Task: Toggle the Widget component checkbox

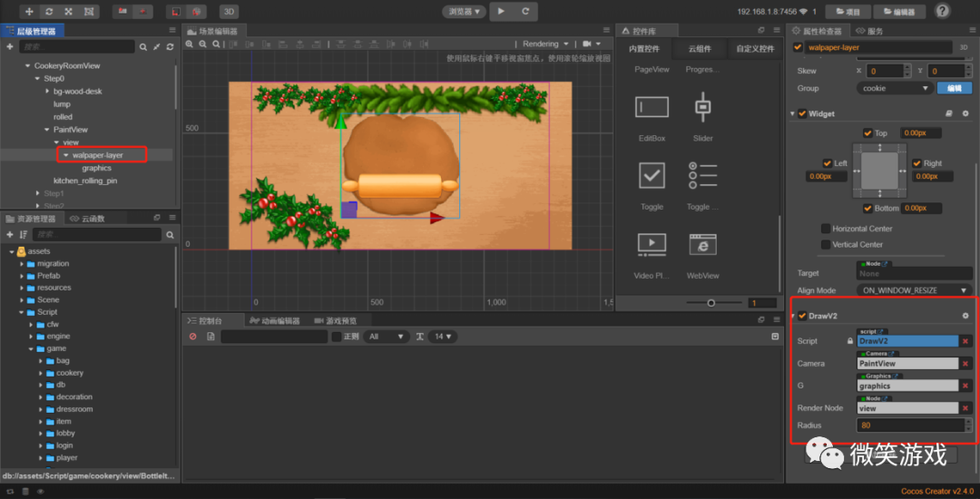Action: [x=802, y=113]
